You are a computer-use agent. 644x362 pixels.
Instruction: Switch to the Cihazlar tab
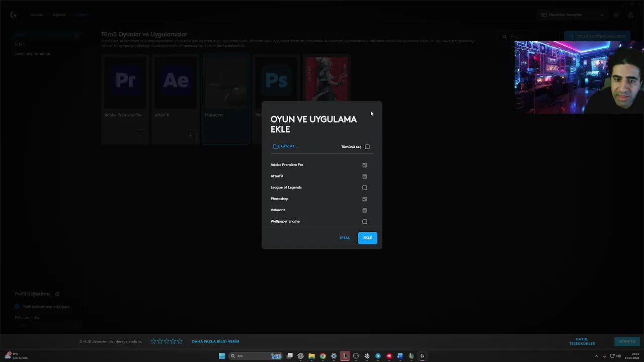(37, 15)
